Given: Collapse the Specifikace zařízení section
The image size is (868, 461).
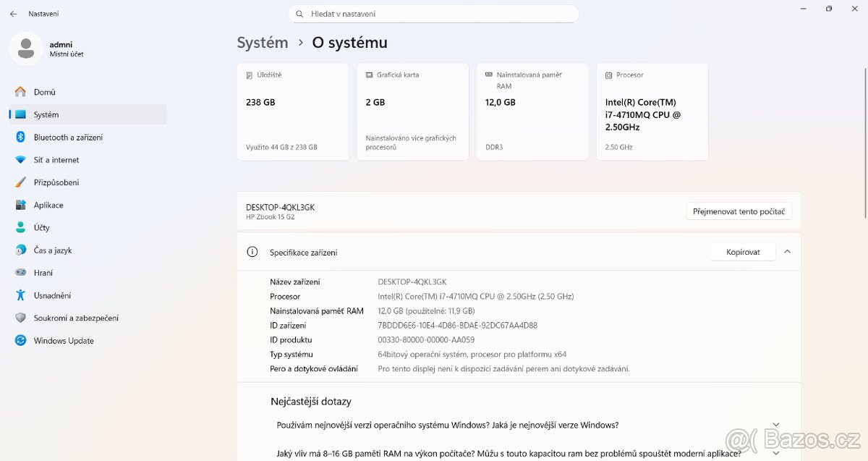Looking at the screenshot, I should click(x=787, y=252).
